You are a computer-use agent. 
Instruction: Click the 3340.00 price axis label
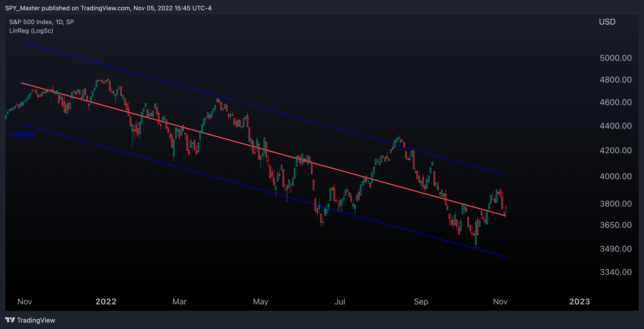pos(616,272)
